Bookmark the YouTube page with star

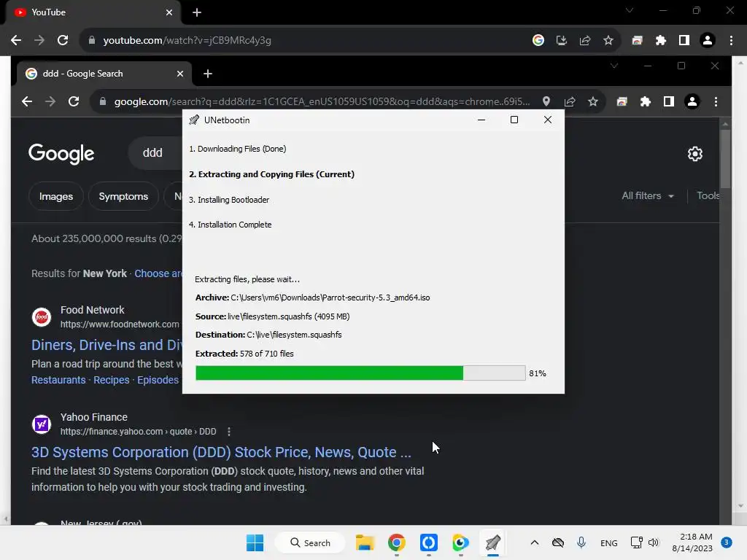tap(608, 41)
